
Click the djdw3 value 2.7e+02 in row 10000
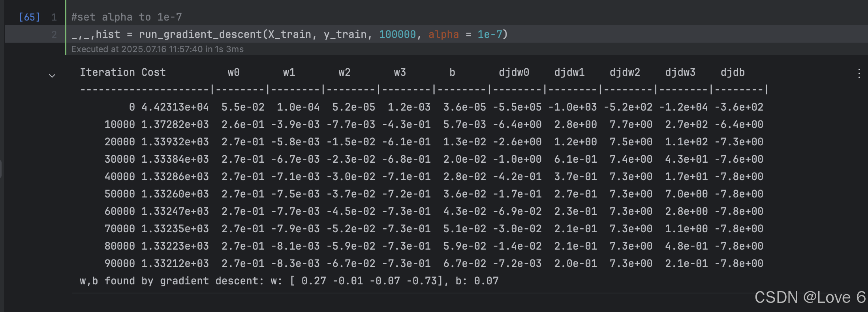[x=686, y=124]
